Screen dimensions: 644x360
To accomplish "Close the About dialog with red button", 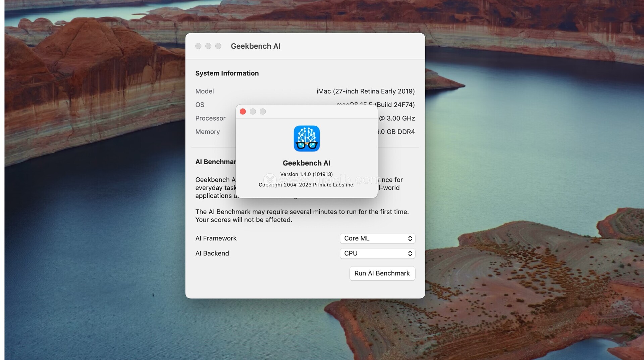I will pyautogui.click(x=243, y=111).
